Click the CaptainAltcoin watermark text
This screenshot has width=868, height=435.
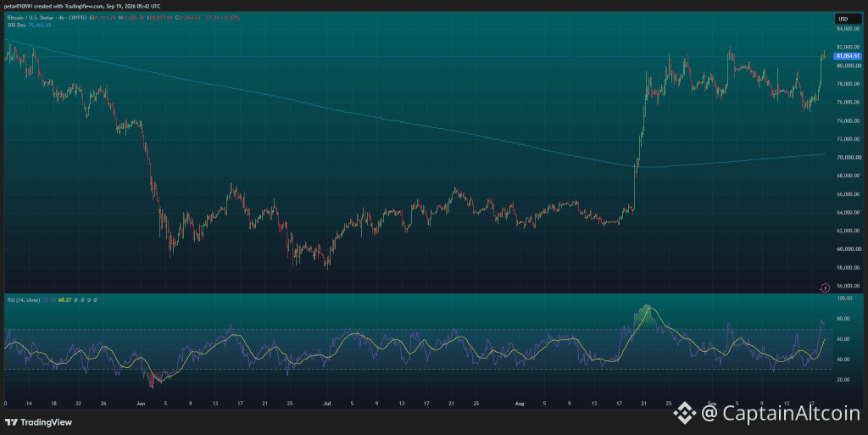[x=781, y=413]
